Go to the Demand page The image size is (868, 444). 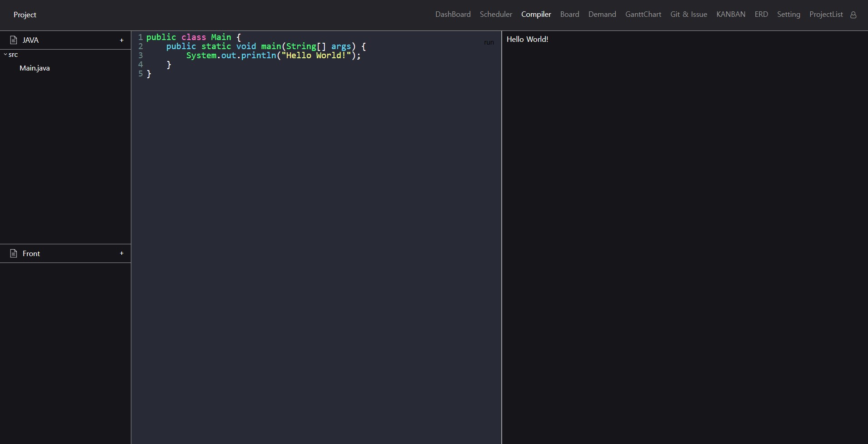603,14
